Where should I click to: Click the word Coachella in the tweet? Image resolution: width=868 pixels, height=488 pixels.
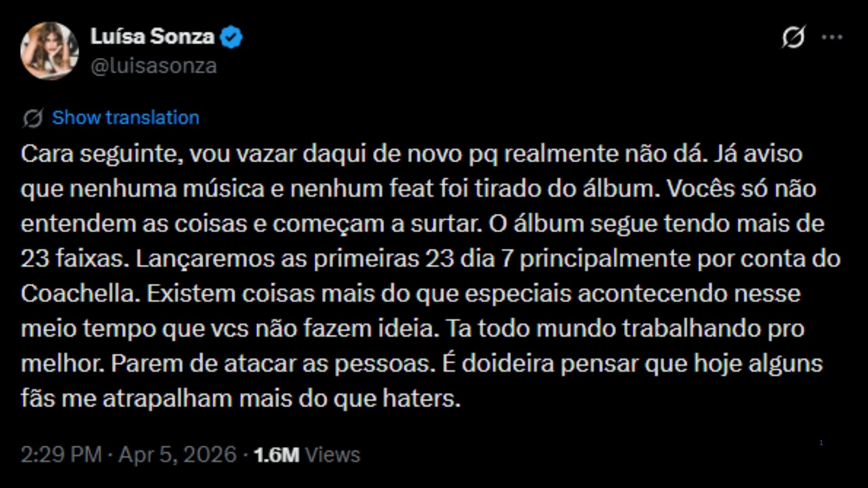[x=78, y=294]
